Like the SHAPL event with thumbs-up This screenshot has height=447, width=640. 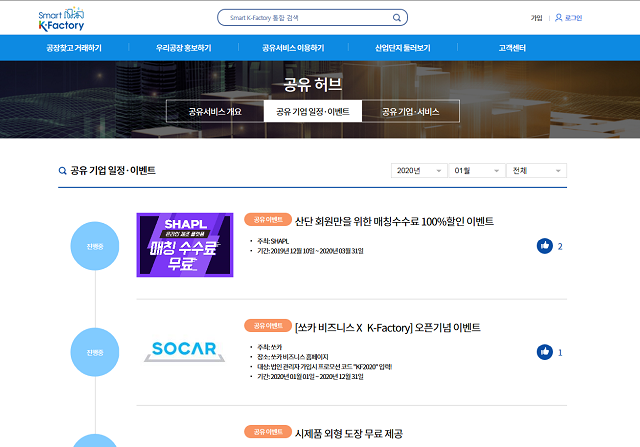tap(545, 246)
